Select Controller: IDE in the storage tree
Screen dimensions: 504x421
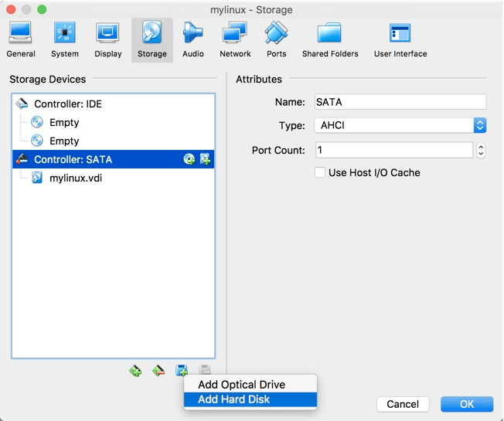pyautogui.click(x=113, y=104)
